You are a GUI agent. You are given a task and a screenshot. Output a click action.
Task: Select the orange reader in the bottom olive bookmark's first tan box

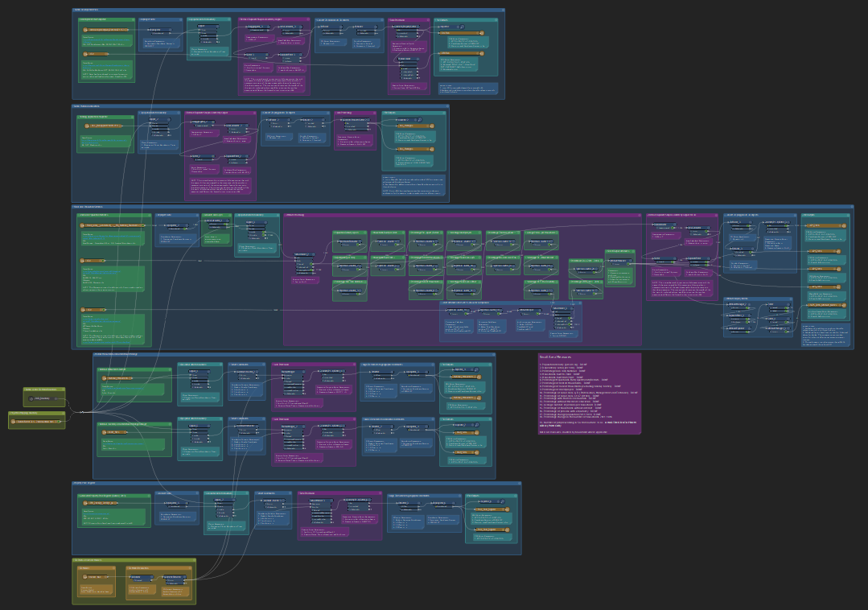95,577
